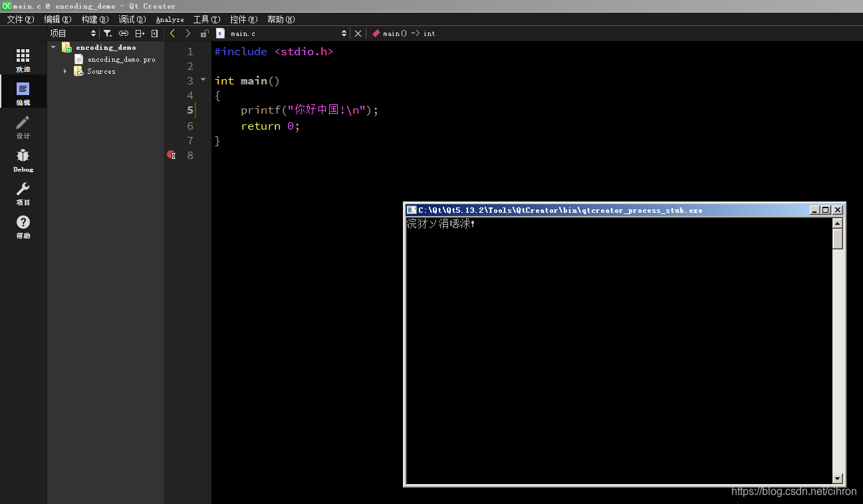Open the 设计 (Design) mode
Screen dimensions: 863x504
tap(23, 126)
